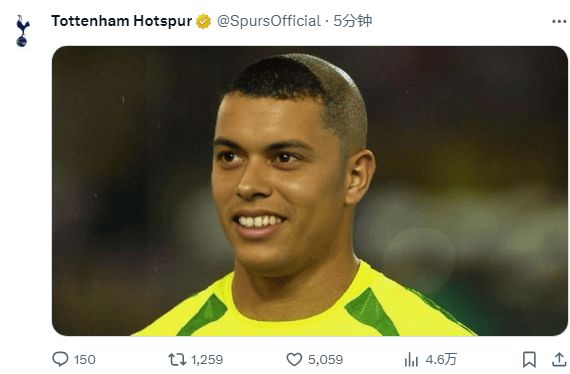Click the 150 replies count
The height and width of the screenshot is (374, 570).
85,360
